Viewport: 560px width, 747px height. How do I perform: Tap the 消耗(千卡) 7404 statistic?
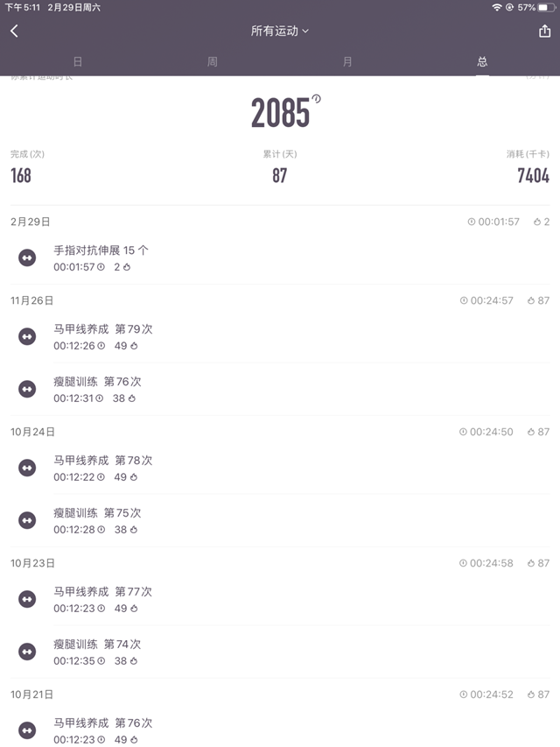528,166
